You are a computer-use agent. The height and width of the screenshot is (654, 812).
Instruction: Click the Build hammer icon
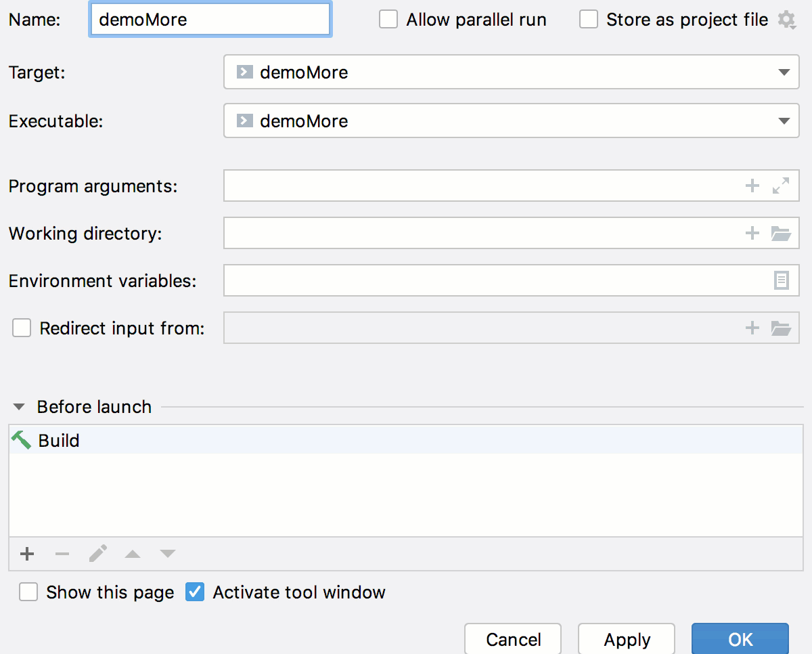click(22, 440)
